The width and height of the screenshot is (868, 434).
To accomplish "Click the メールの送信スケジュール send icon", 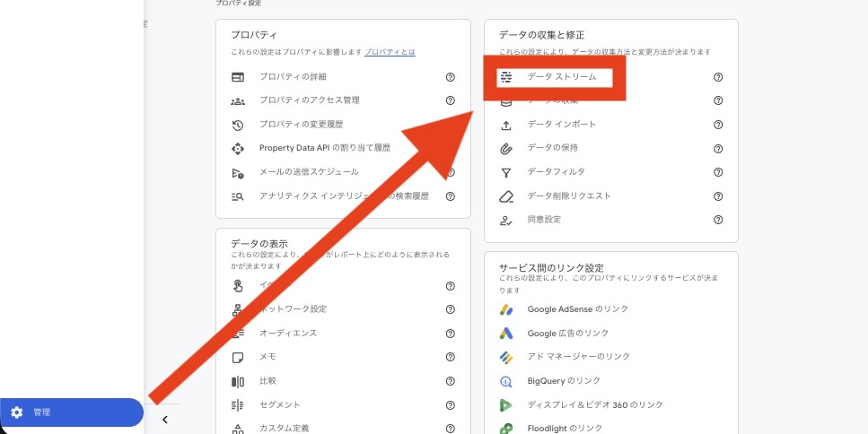I will pos(238,173).
